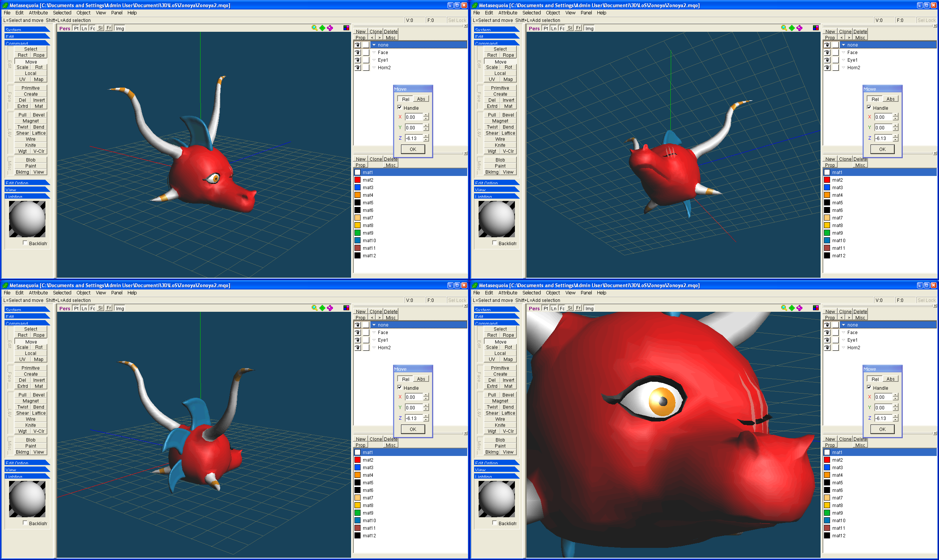Click the zoom magnifier icon in top-right window

784,28
